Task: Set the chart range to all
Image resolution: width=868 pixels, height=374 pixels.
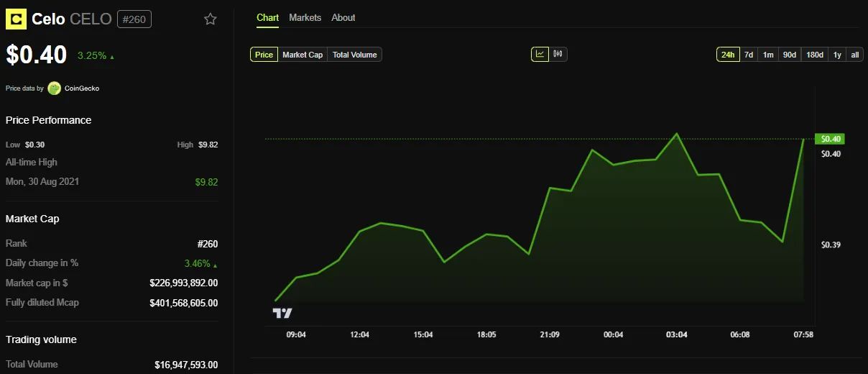Action: (x=855, y=55)
